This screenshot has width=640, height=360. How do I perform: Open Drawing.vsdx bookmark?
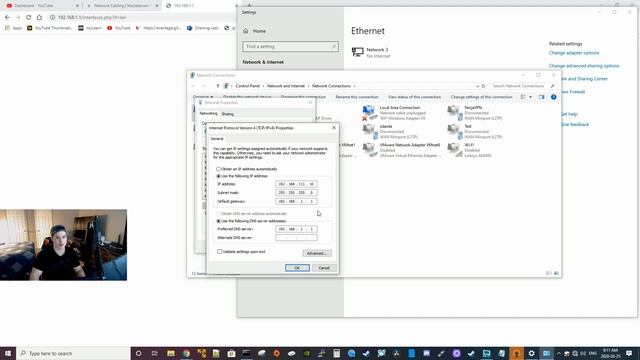(203, 28)
